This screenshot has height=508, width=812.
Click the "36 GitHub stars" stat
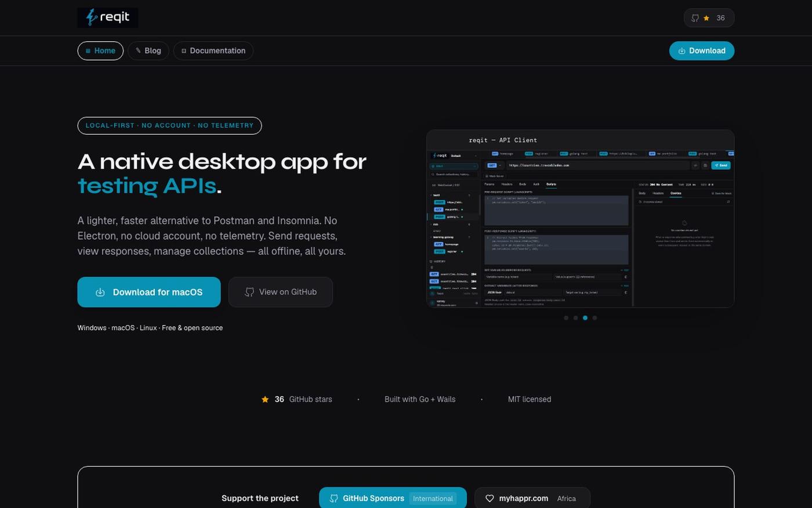(296, 399)
